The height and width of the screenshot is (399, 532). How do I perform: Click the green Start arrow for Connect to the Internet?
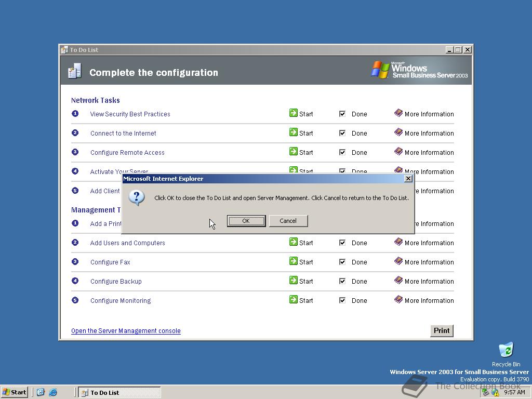(x=293, y=132)
